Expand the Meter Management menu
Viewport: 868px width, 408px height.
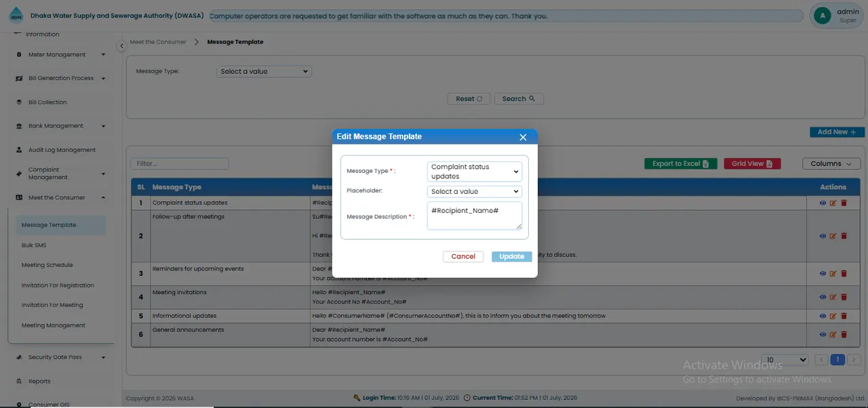click(x=60, y=55)
